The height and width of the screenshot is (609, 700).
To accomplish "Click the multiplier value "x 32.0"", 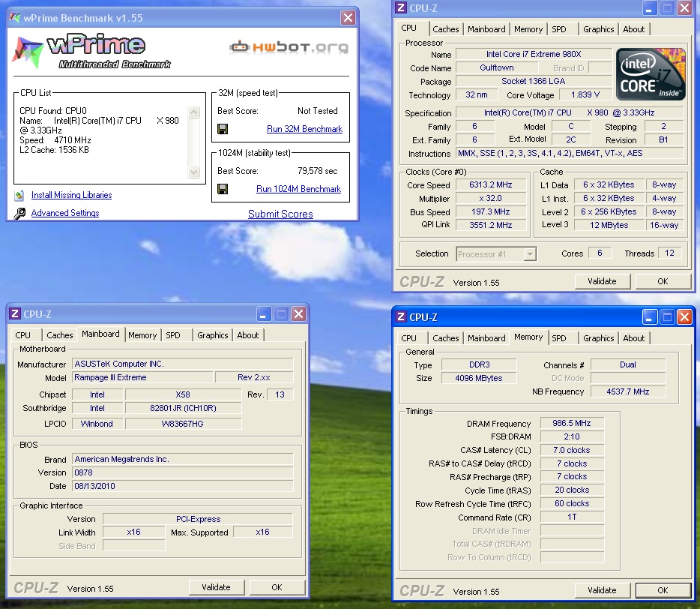I will coord(491,199).
